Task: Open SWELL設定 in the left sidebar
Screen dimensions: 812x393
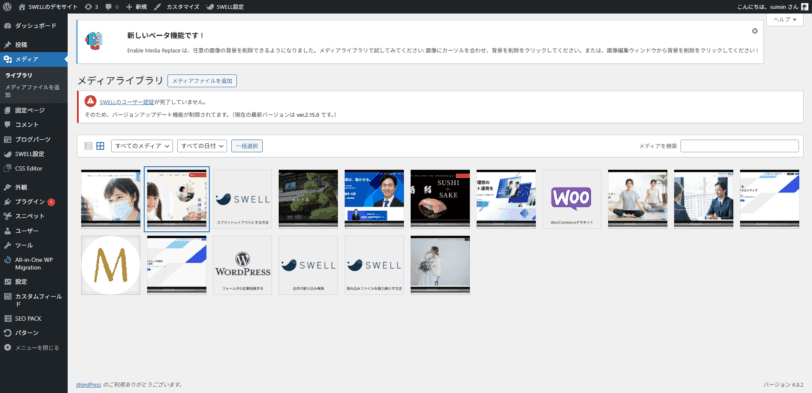Action: [x=34, y=154]
